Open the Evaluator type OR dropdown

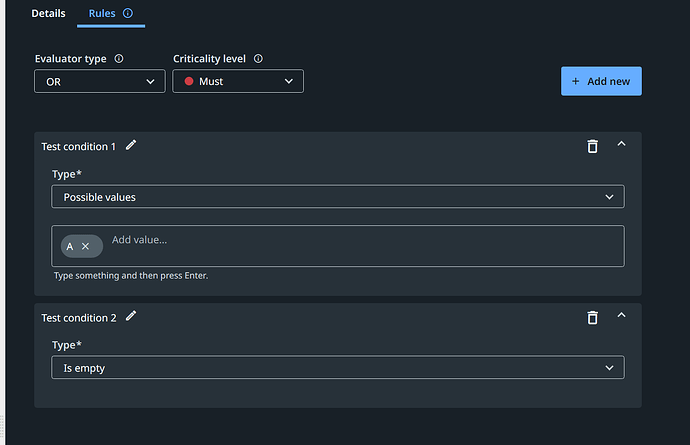click(x=99, y=81)
